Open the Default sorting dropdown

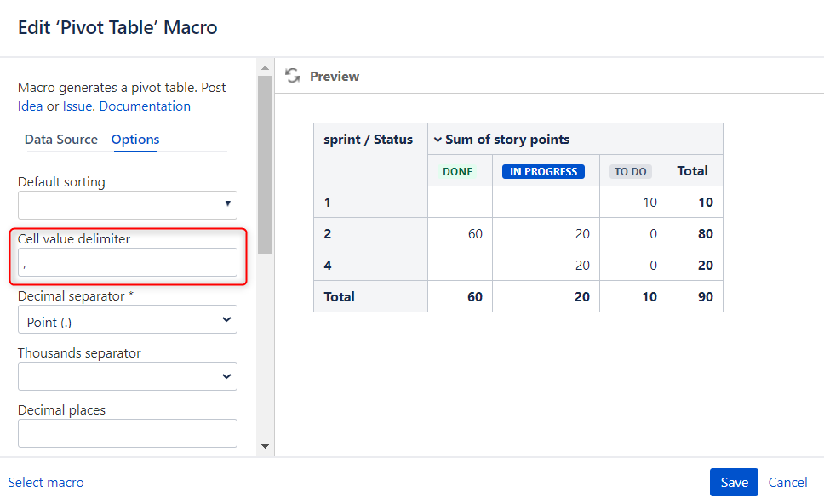127,204
